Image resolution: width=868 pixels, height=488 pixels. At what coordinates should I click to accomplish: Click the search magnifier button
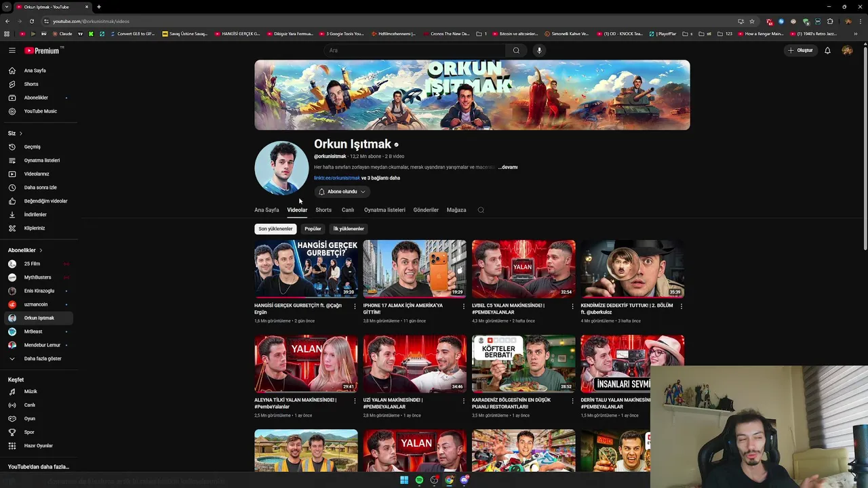tap(516, 50)
